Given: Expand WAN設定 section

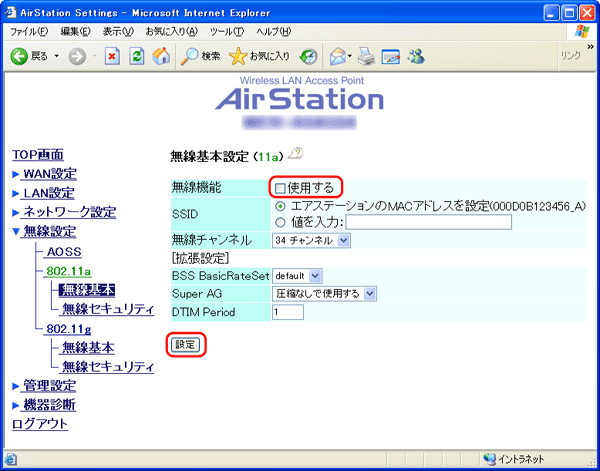Looking at the screenshot, I should [x=49, y=174].
